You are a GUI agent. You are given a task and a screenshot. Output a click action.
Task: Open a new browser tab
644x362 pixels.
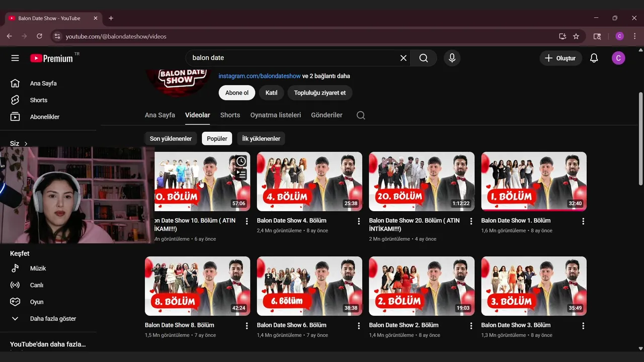(111, 18)
